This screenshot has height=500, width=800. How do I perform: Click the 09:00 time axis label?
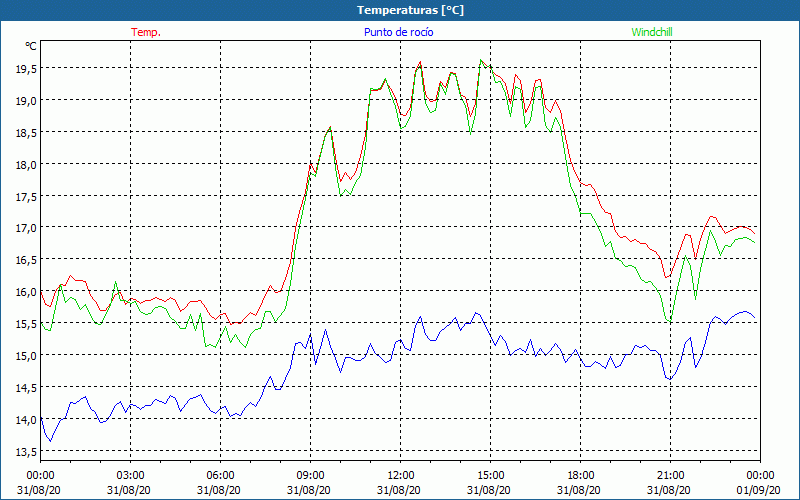click(310, 476)
